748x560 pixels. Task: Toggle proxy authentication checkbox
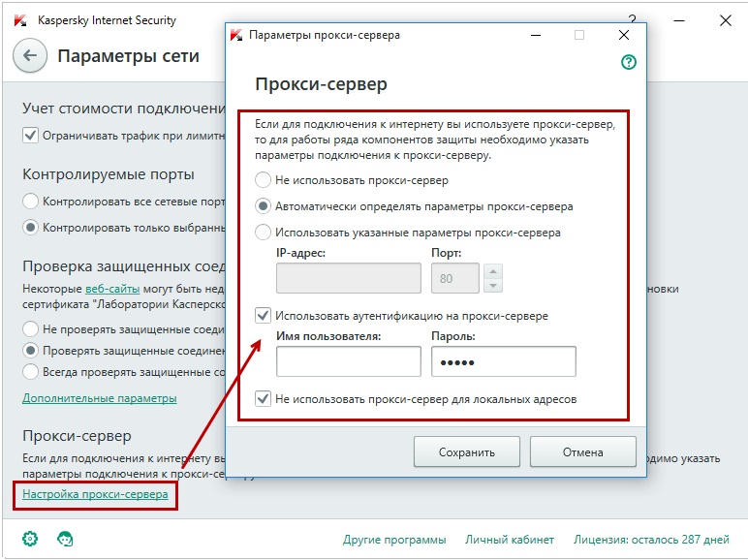pyautogui.click(x=263, y=315)
